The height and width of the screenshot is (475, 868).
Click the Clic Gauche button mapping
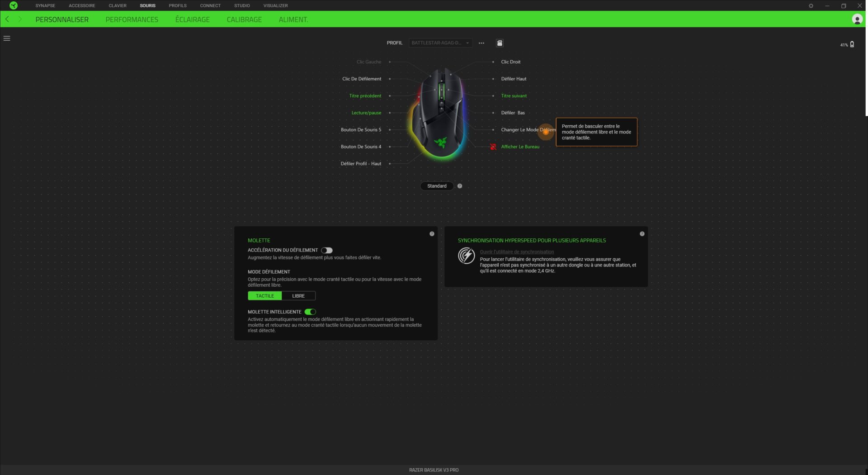tap(368, 62)
